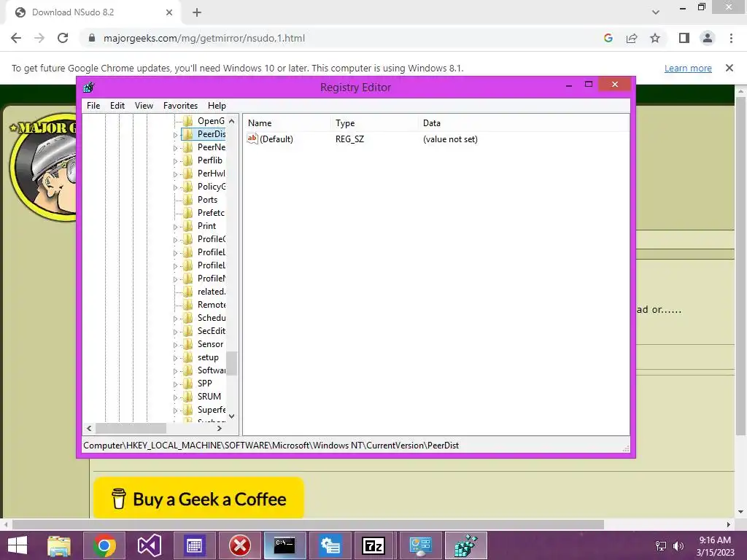Open the Chrome tab search dropdown
The height and width of the screenshot is (560, 747).
point(656,12)
